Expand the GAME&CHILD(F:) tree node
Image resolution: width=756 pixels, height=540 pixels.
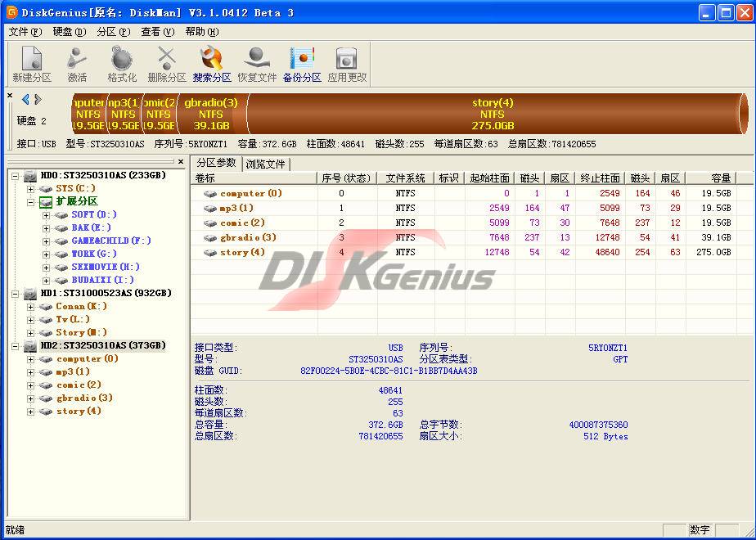pos(47,241)
